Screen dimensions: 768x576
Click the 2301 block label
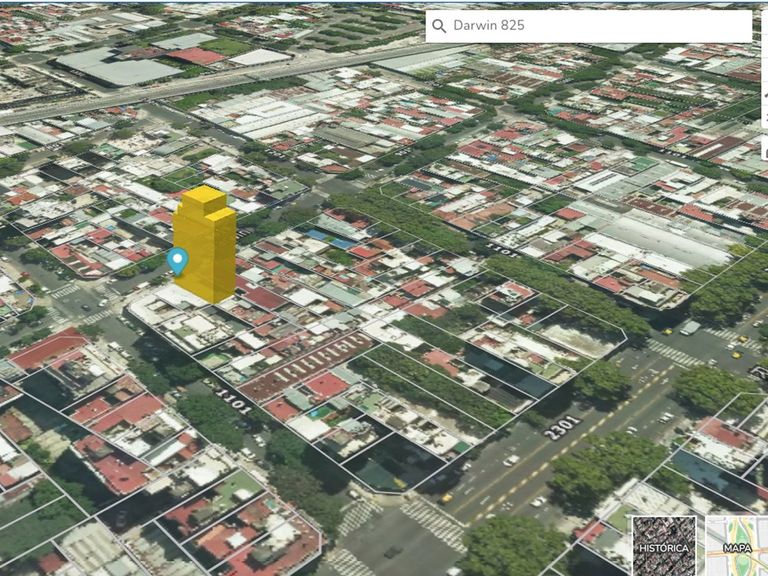[x=561, y=427]
